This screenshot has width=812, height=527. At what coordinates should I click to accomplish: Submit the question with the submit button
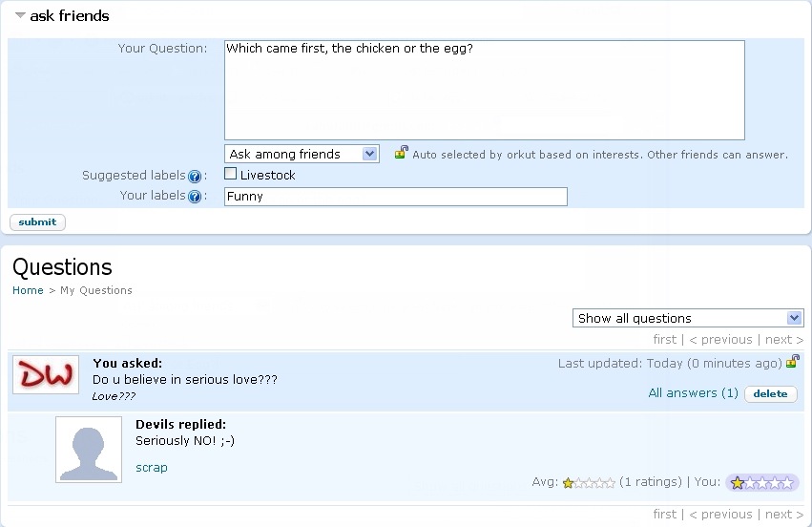point(37,222)
